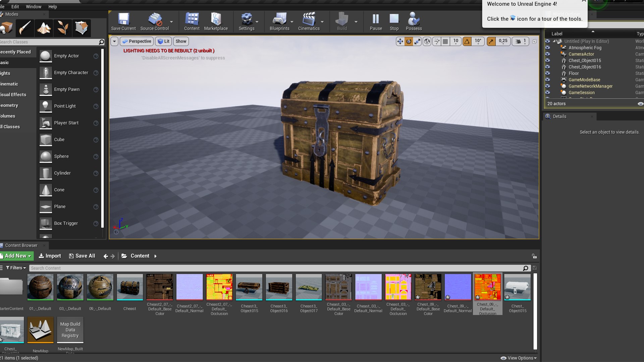The height and width of the screenshot is (362, 644).
Task: Click the Save Current toolbar icon
Action: coord(123,22)
